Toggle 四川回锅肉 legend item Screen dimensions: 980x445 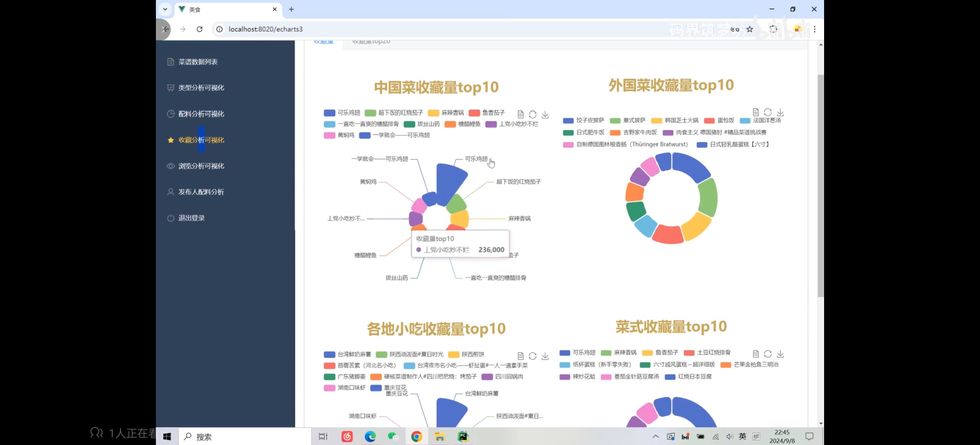tap(502, 377)
